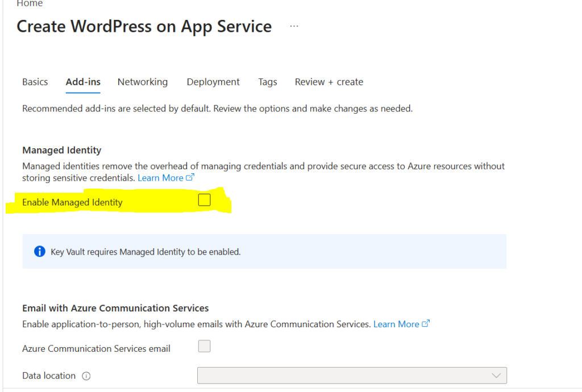This screenshot has width=582, height=392.
Task: Select the Add-ins tab
Action: [x=83, y=82]
